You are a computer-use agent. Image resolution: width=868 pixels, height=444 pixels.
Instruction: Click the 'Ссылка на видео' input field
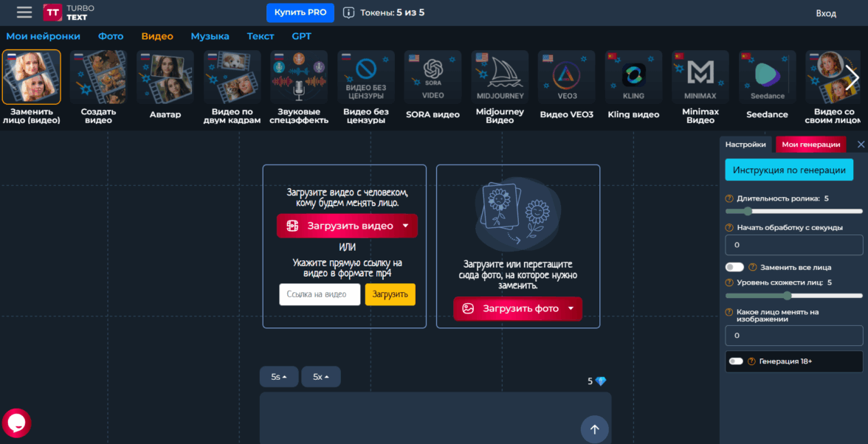click(320, 294)
